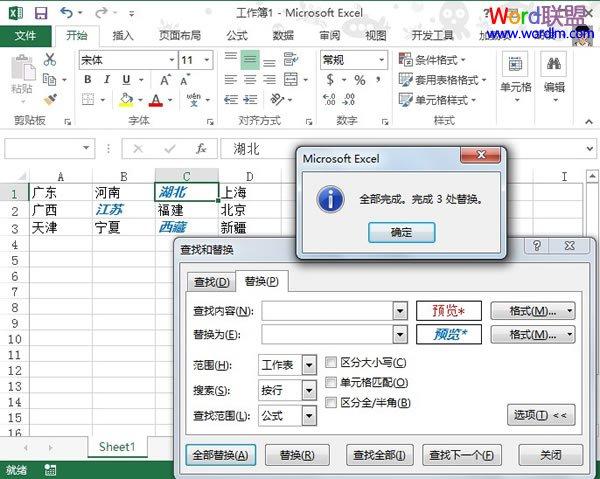The image size is (600, 479).
Task: Select the Sheet1 worksheet tab
Action: (x=117, y=446)
